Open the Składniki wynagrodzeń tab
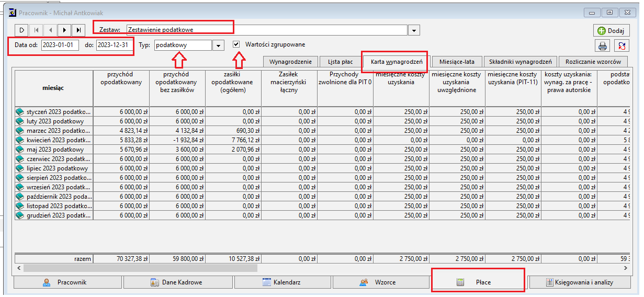The image size is (644, 297). tap(520, 62)
